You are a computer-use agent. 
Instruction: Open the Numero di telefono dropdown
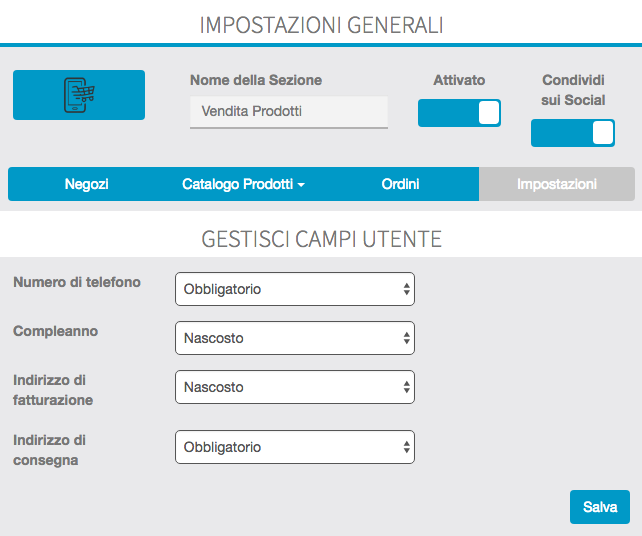click(x=294, y=289)
